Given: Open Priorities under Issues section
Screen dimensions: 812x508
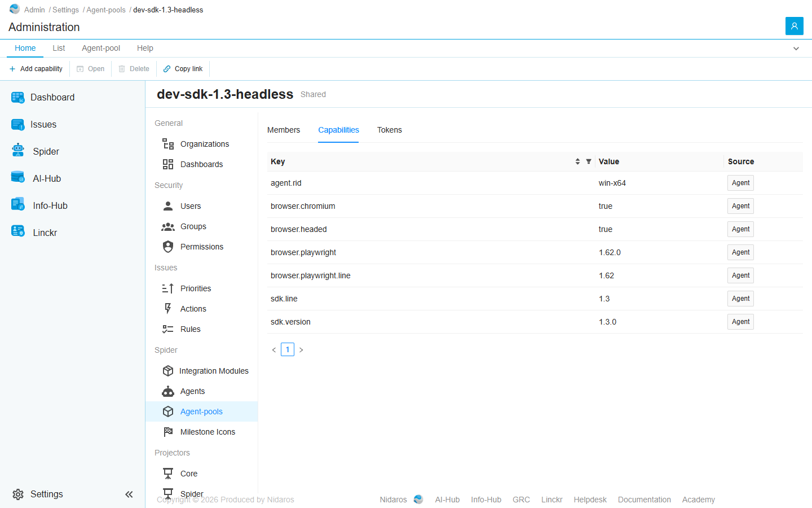Looking at the screenshot, I should tap(202, 288).
